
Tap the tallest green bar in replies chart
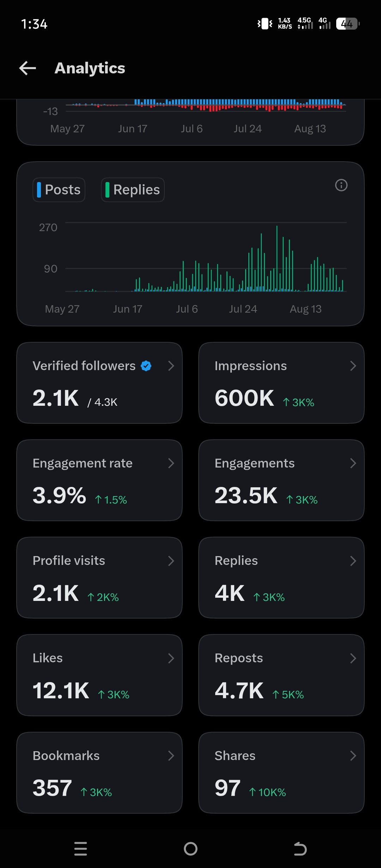[x=277, y=258]
